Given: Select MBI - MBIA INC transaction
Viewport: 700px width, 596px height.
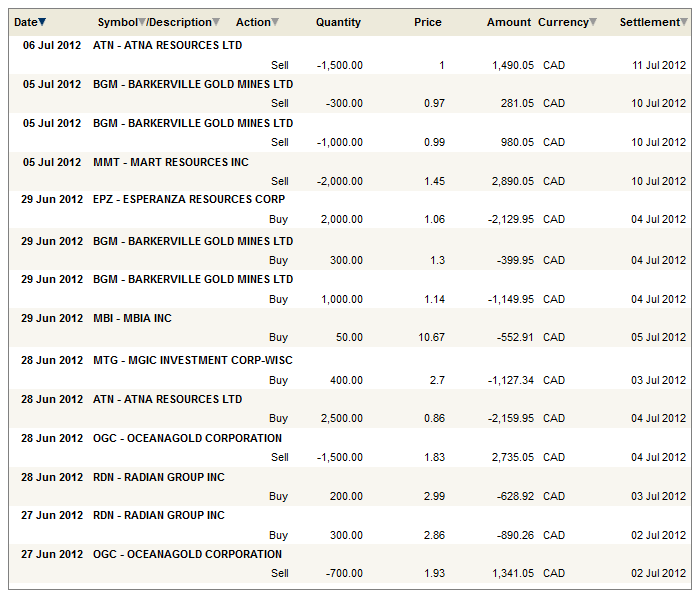Looking at the screenshot, I should click(x=132, y=318).
